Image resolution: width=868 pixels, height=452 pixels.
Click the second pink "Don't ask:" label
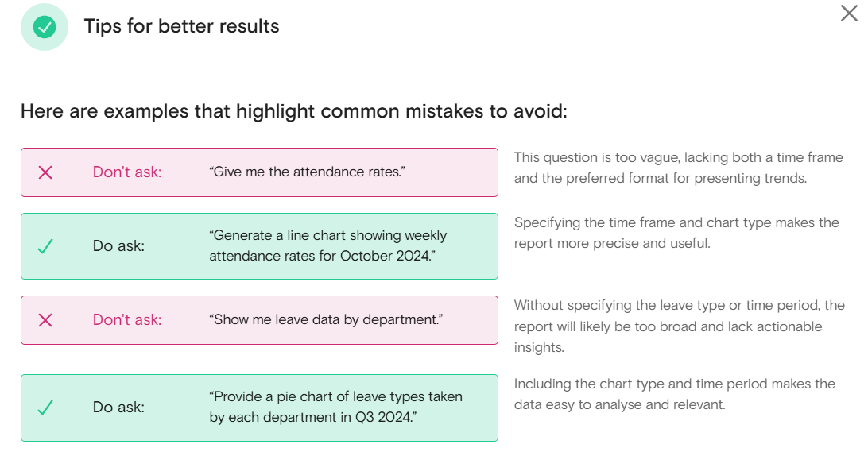[126, 320]
